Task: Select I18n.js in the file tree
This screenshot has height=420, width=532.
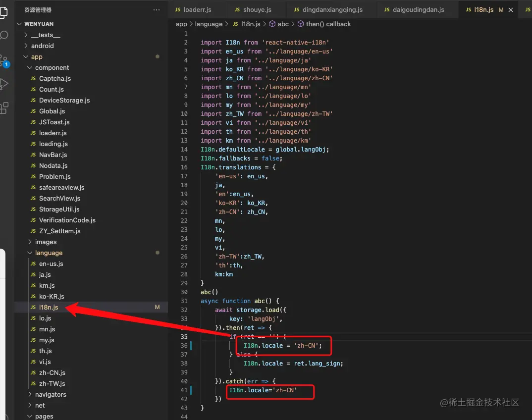Action: [x=49, y=307]
